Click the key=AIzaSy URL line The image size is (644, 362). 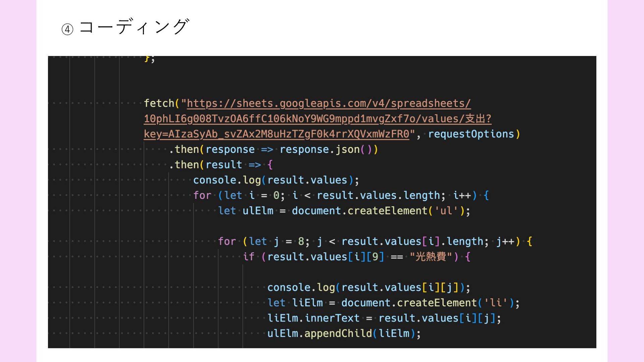276,134
